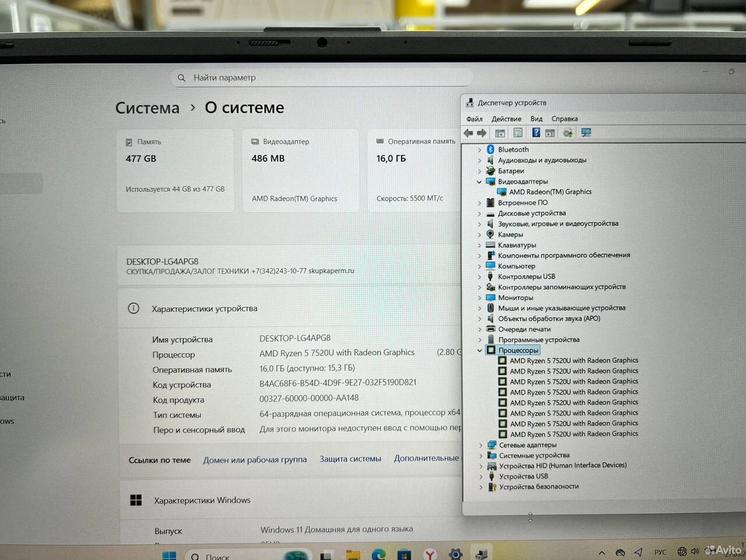This screenshot has height=560, width=746.
Task: Open the Дополнительные link in Settings
Action: [426, 458]
